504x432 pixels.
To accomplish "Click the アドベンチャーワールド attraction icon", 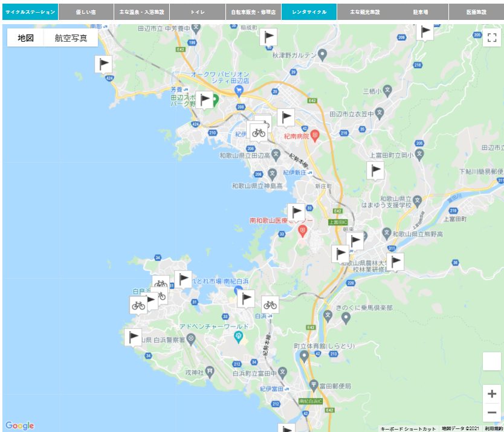I will [x=239, y=337].
